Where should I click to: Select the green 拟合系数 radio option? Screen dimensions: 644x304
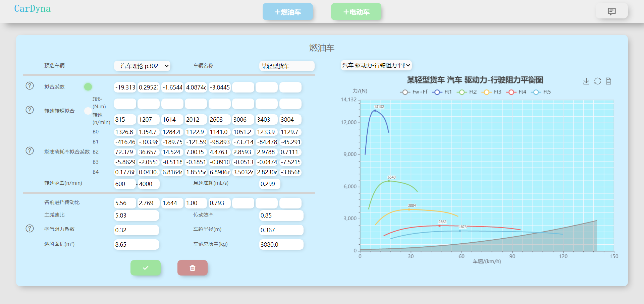(88, 87)
